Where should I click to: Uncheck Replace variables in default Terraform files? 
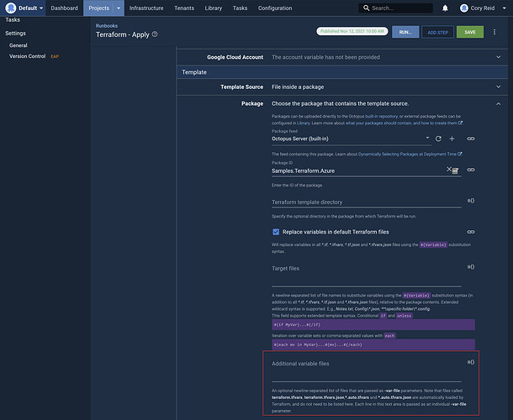(x=277, y=231)
